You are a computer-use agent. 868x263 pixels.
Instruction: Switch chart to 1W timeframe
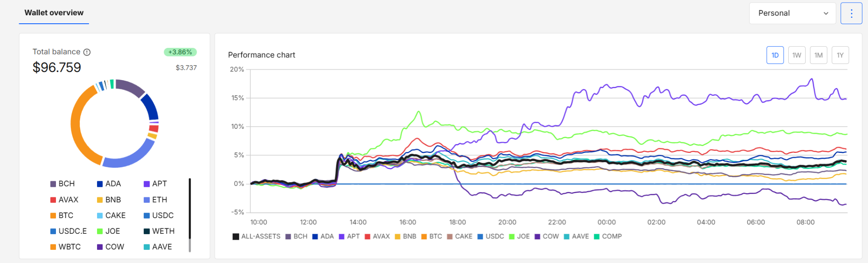[797, 55]
